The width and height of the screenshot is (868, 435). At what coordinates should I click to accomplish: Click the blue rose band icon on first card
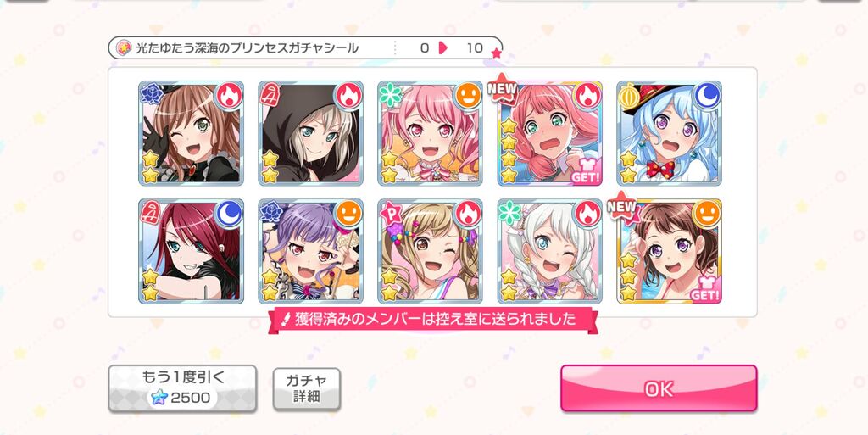[151, 93]
